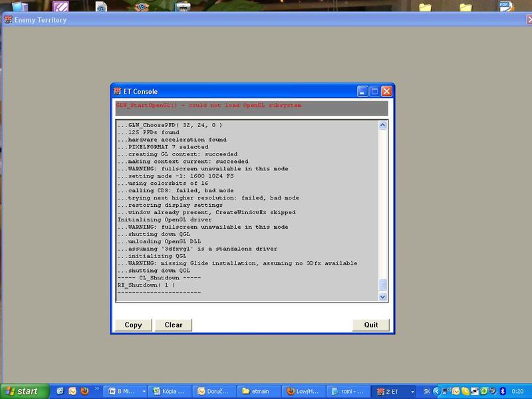Click the Bluetooth tray icon

(503, 391)
